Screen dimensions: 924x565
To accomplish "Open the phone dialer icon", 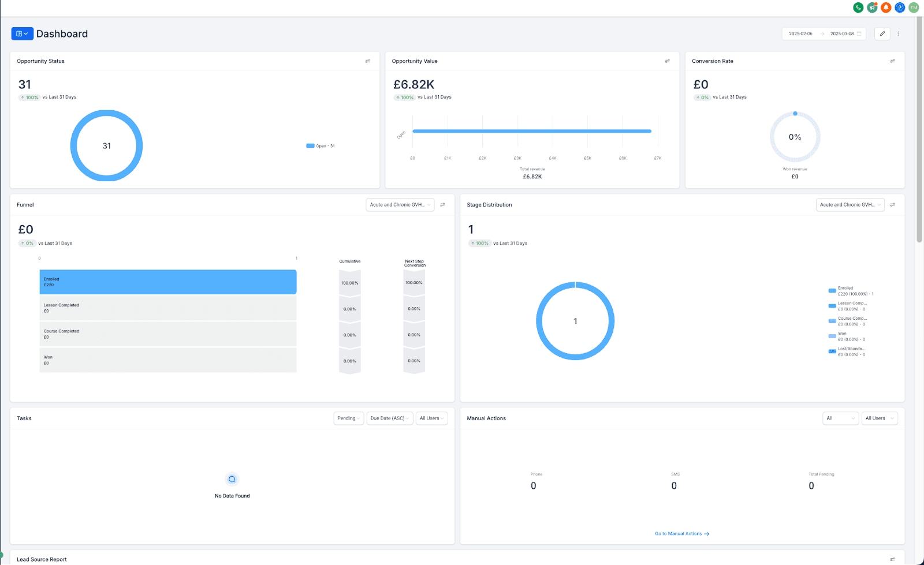I will tap(858, 8).
